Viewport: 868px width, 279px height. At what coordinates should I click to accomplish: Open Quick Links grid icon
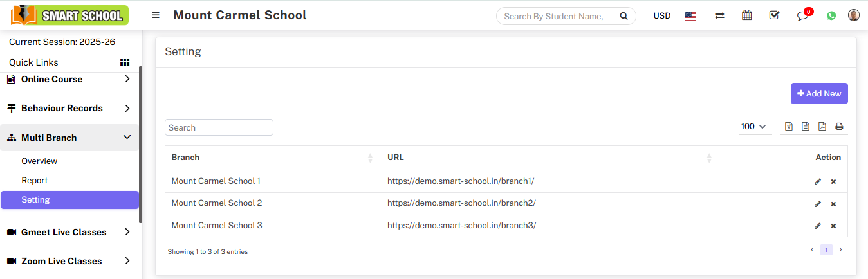point(125,62)
